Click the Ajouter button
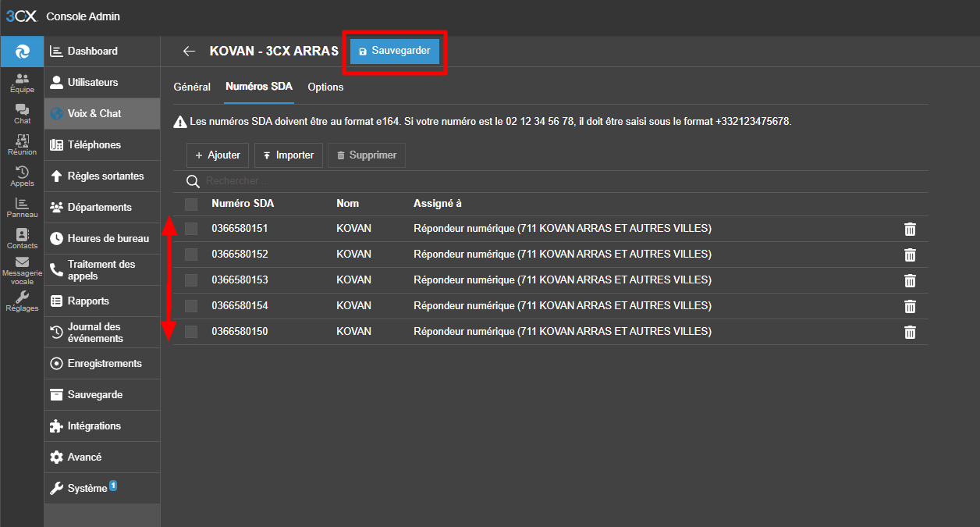This screenshot has height=527, width=980. pyautogui.click(x=218, y=155)
